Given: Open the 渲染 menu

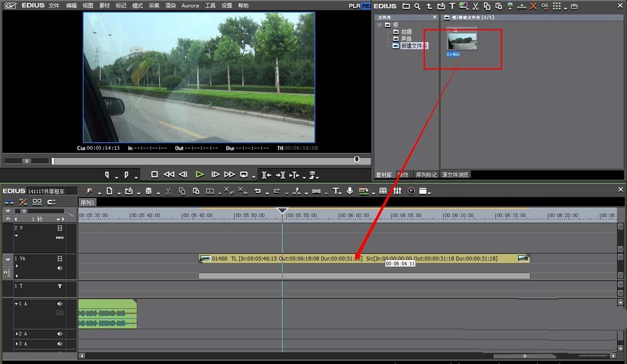Looking at the screenshot, I should point(171,6).
